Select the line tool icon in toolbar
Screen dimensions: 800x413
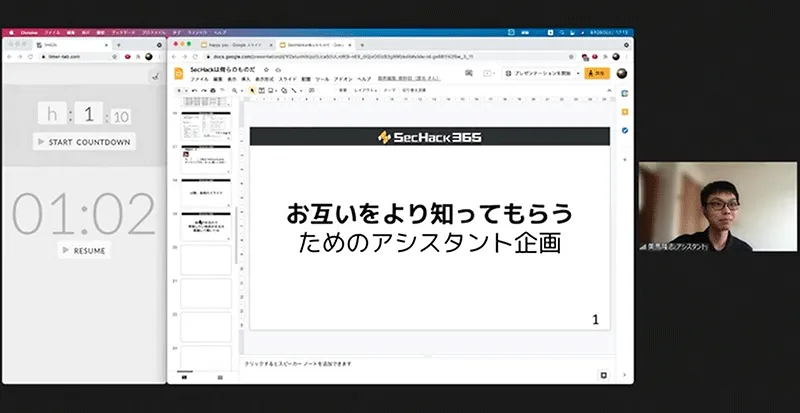tap(294, 90)
